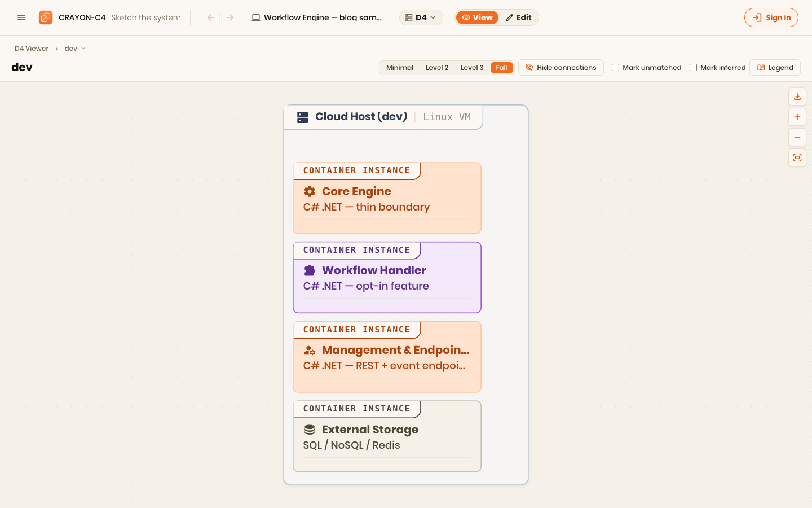
Task: Select the Workflow Handler container card
Action: tap(387, 277)
